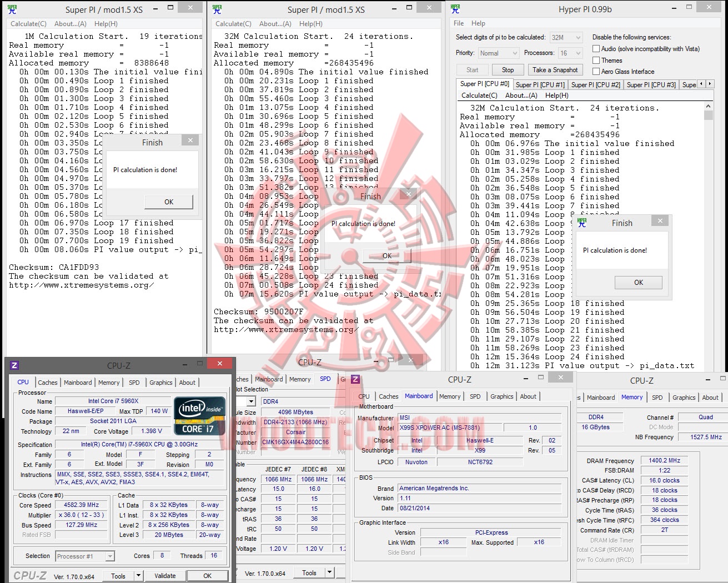The image size is (728, 583).
Task: Expand the Tools arrow beside the Validate button
Action: pyautogui.click(x=139, y=576)
